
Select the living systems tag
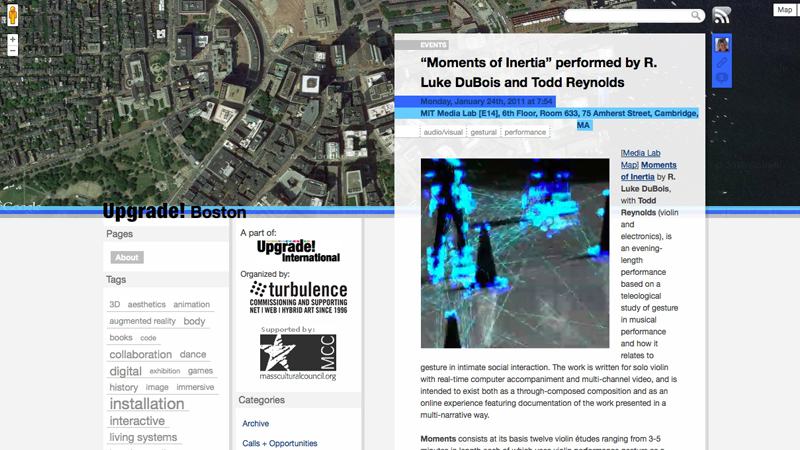(143, 437)
